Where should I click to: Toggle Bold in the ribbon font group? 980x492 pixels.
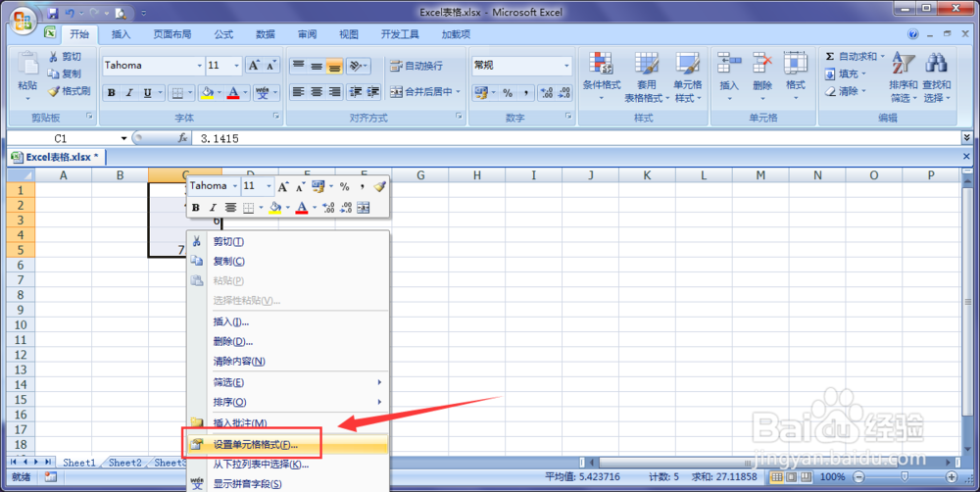pos(112,93)
